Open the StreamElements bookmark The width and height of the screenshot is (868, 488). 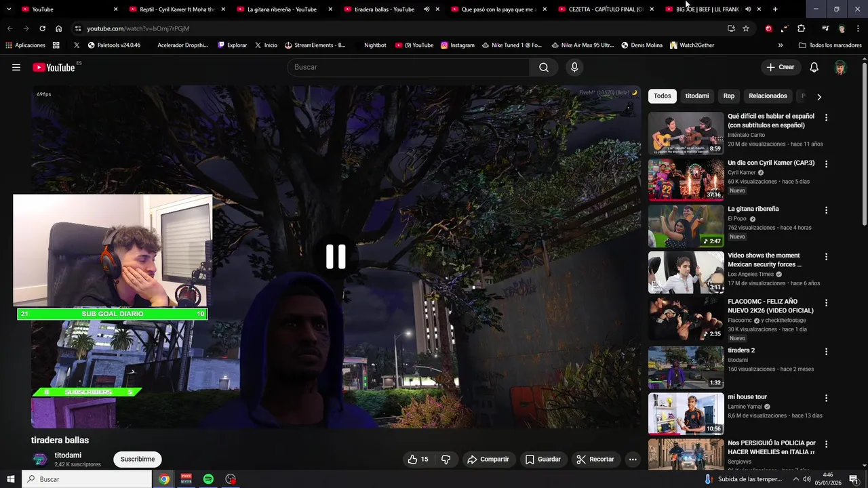315,45
